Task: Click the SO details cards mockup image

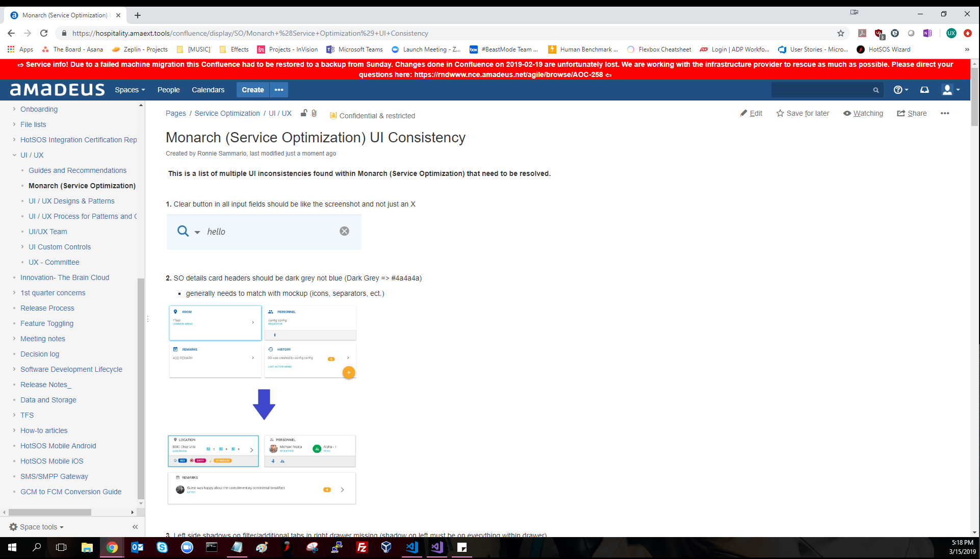Action: tap(262, 405)
